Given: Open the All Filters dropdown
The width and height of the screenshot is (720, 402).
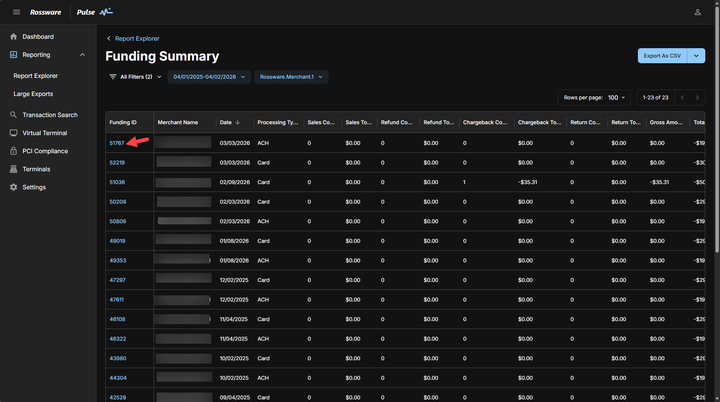Looking at the screenshot, I should (x=135, y=77).
